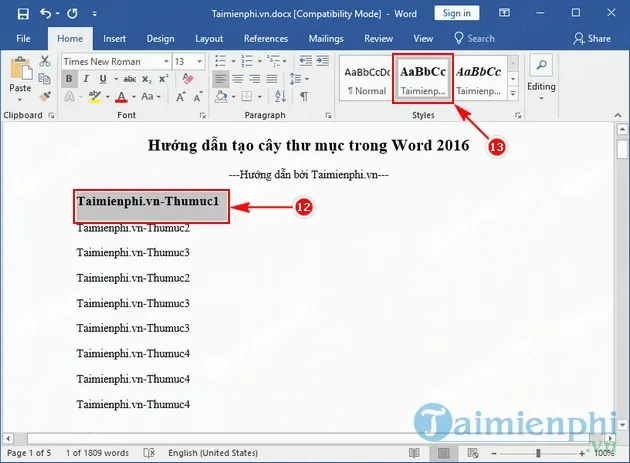The image size is (630, 463).
Task: Toggle Bold formatting
Action: (69, 79)
